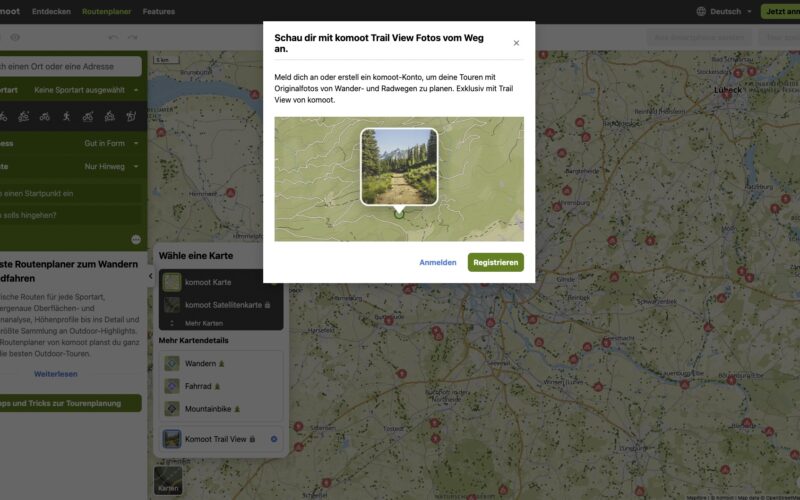The image size is (800, 500).
Task: Click the lock icon beside Komoot Trail View
Action: click(252, 439)
